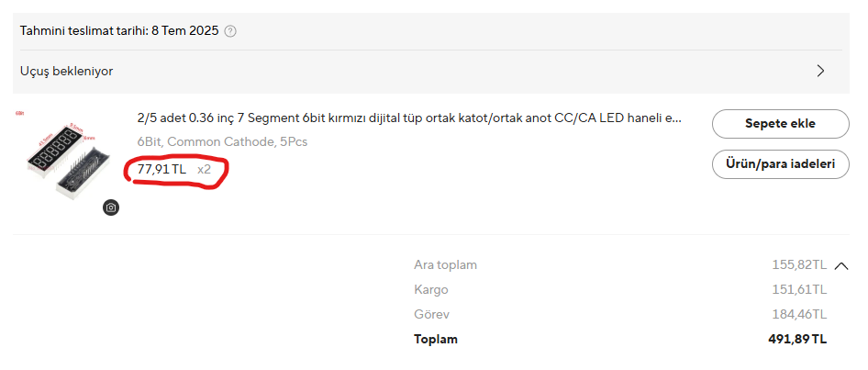Click the help icon beside estimated delivery date
868x370 pixels.
click(x=230, y=31)
